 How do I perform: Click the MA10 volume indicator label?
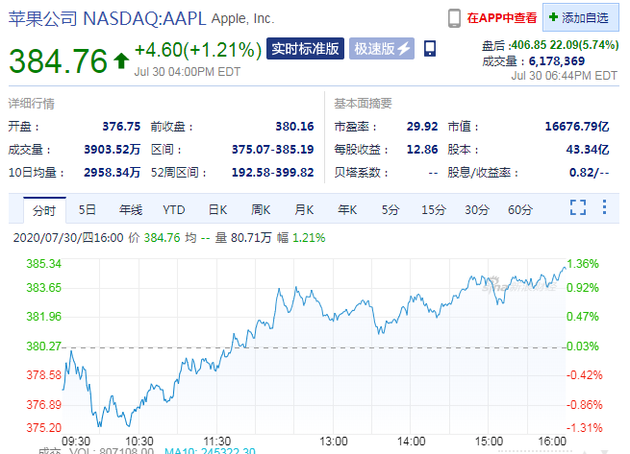pos(210,451)
